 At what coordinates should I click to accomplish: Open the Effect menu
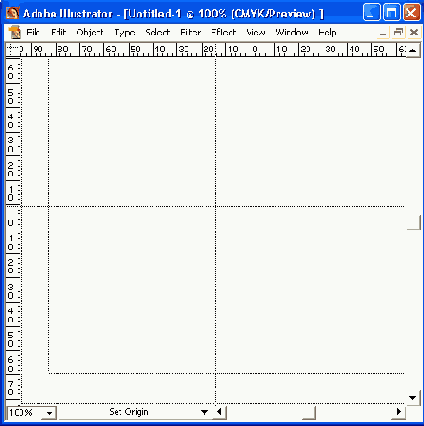[223, 32]
